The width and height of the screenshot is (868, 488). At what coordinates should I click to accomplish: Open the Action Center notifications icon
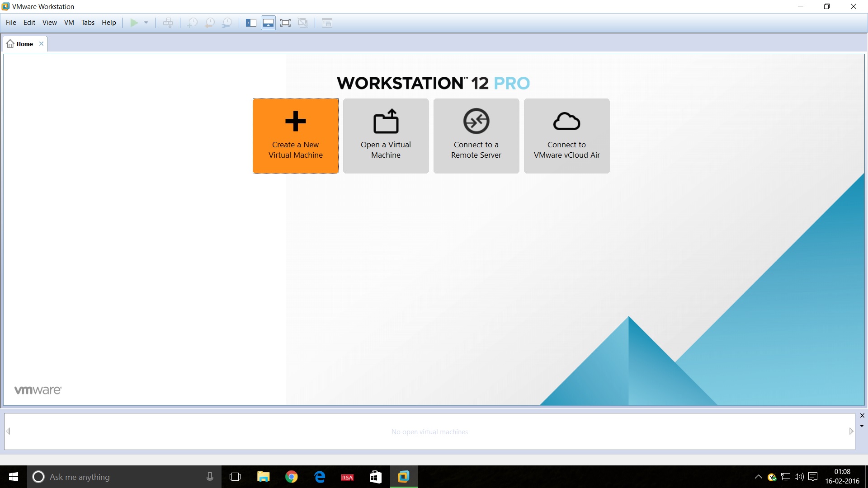click(813, 477)
